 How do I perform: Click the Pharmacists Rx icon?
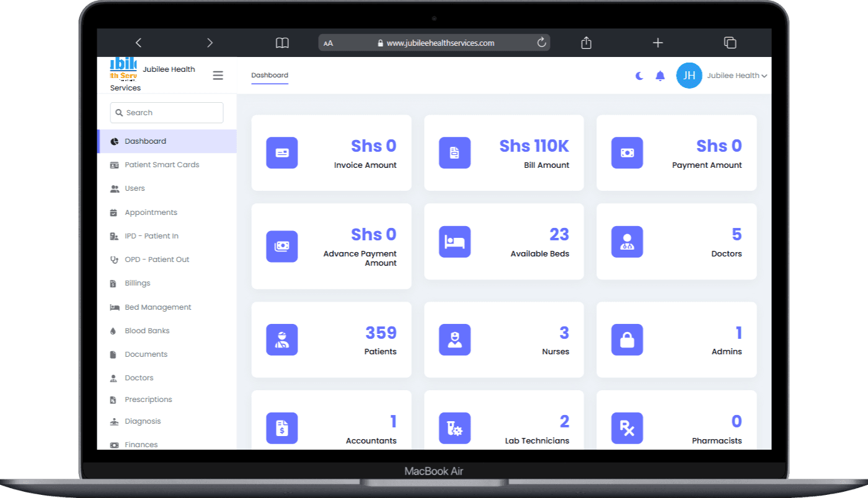click(x=627, y=428)
